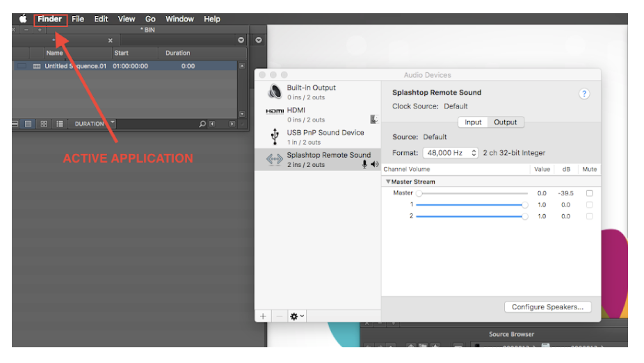This screenshot has width=644, height=363.
Task: Switch the bin to text view
Action: click(28, 124)
